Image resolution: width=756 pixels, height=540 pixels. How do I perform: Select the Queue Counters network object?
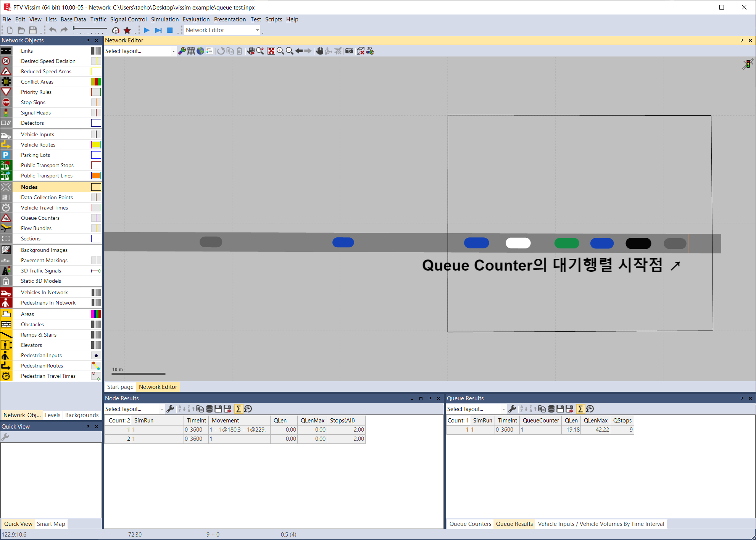click(40, 218)
